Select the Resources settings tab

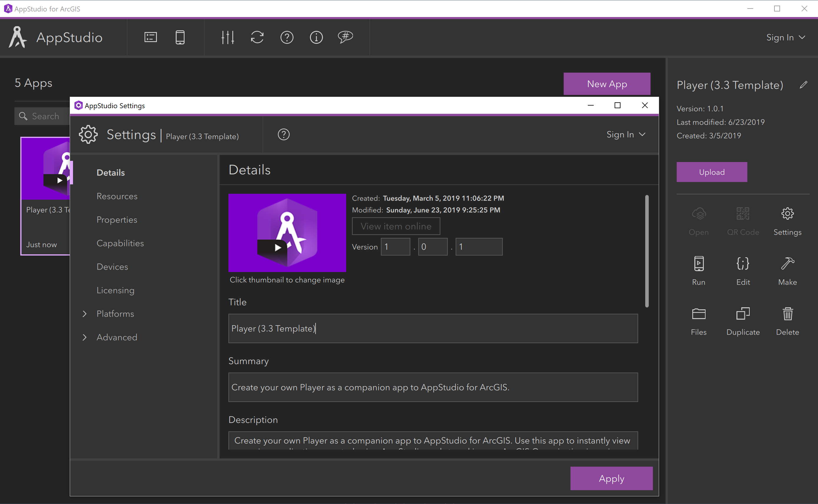point(117,196)
